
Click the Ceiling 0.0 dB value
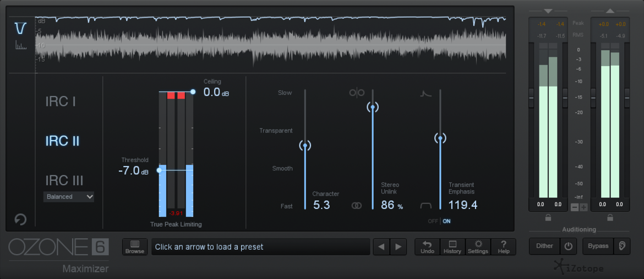(216, 92)
